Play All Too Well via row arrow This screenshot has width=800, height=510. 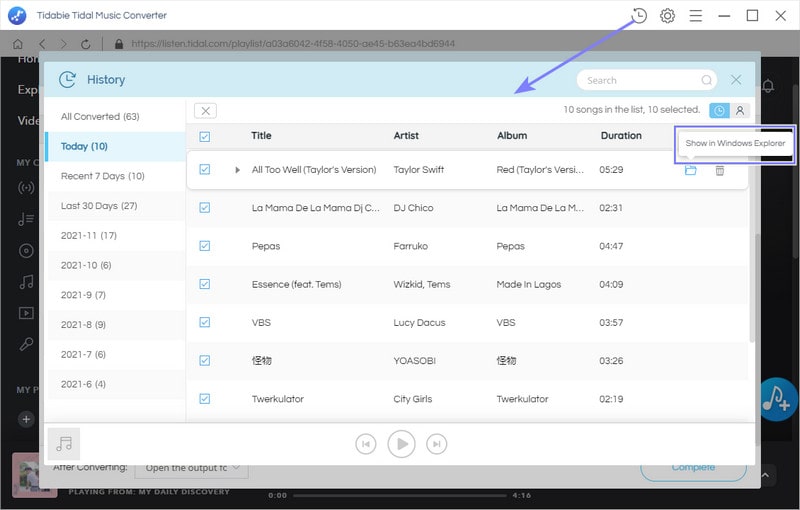click(237, 170)
